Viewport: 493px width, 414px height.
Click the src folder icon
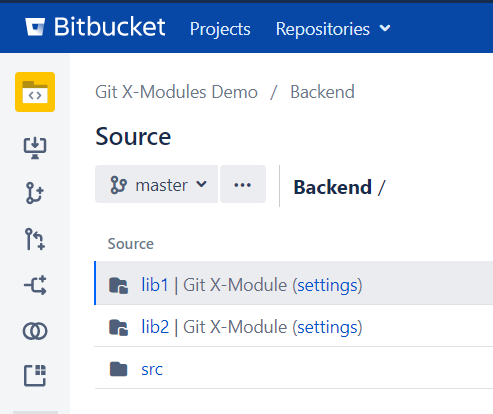pos(118,369)
